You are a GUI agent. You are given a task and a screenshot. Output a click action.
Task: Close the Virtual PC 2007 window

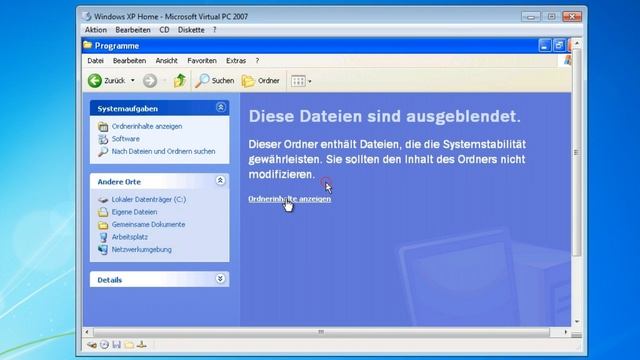[x=572, y=17]
